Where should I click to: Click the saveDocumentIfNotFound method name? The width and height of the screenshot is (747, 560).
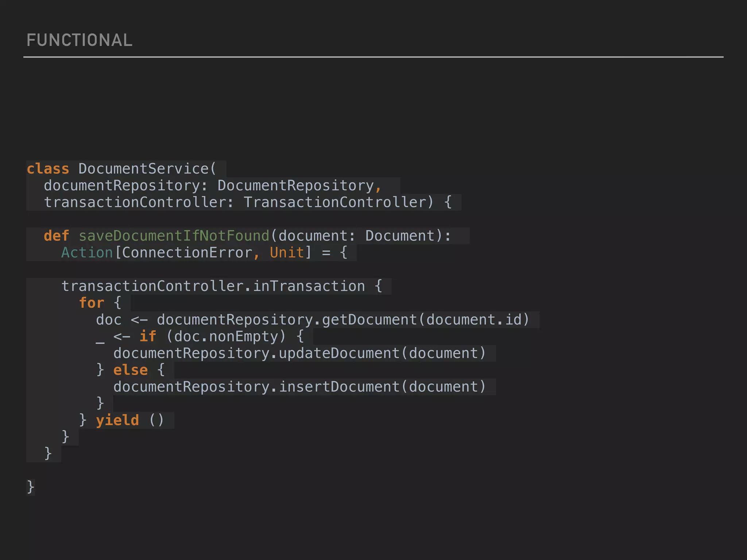(174, 236)
